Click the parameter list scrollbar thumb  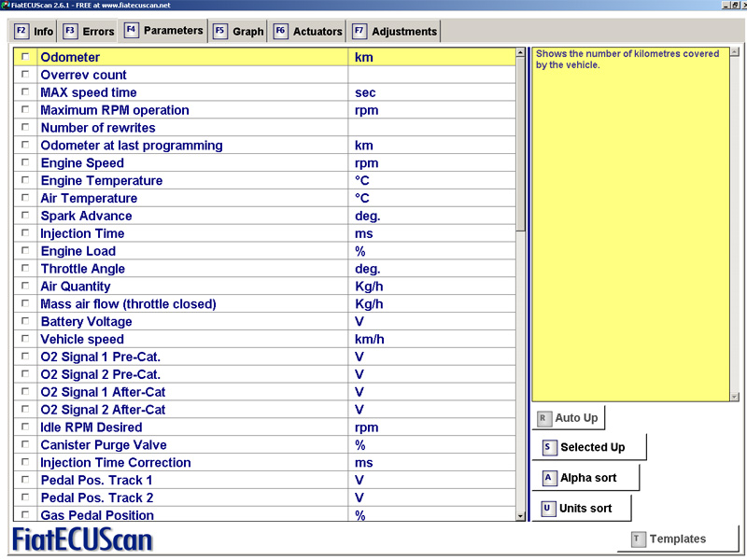coord(520,145)
